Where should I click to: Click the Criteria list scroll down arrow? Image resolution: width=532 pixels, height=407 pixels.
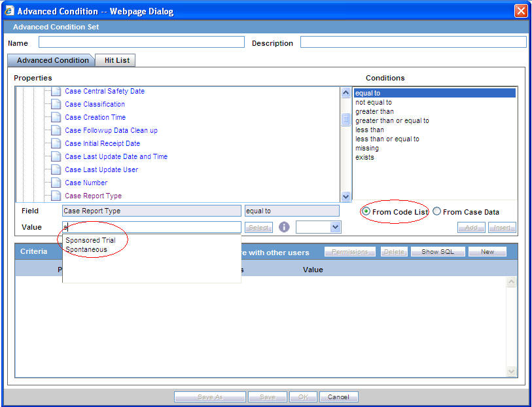point(512,372)
